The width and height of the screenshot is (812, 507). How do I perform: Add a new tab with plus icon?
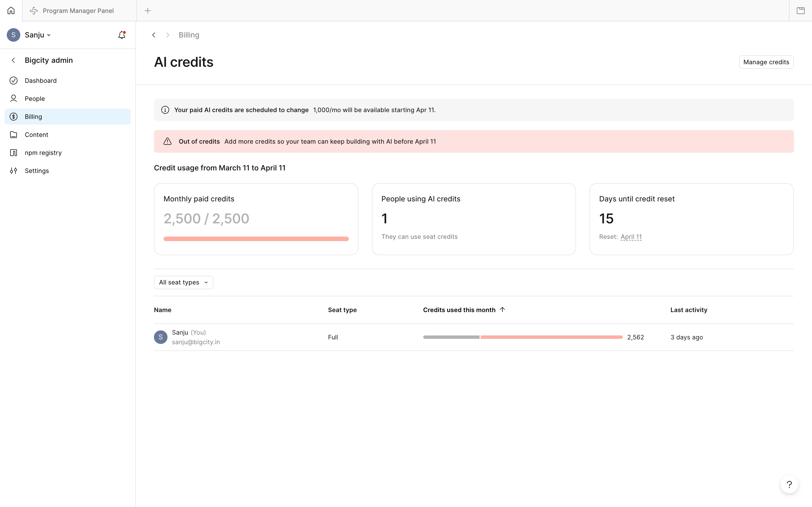148,11
